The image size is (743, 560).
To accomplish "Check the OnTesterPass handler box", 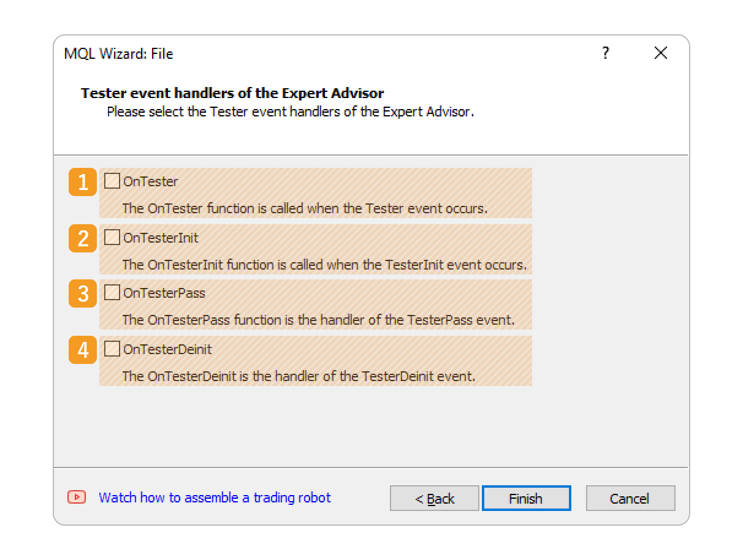I will point(112,293).
